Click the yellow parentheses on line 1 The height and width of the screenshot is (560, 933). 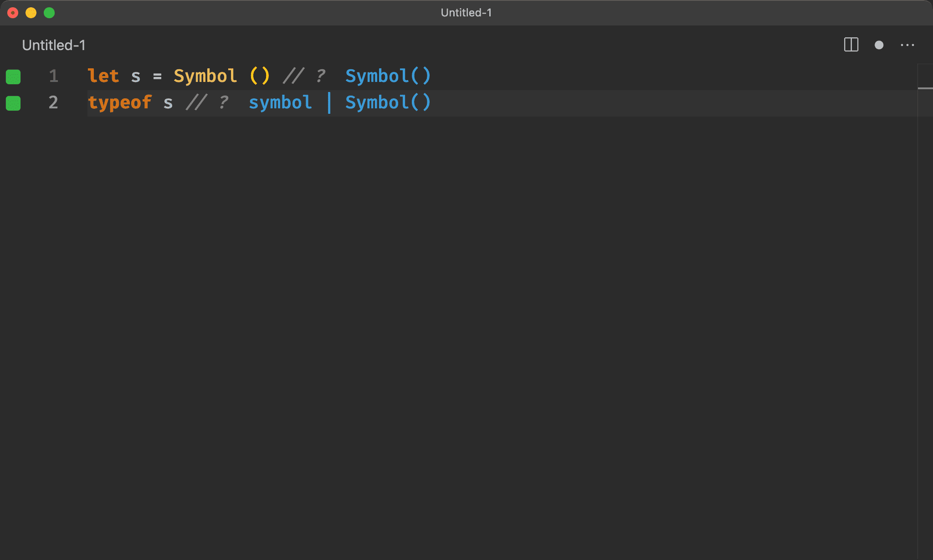click(x=260, y=76)
